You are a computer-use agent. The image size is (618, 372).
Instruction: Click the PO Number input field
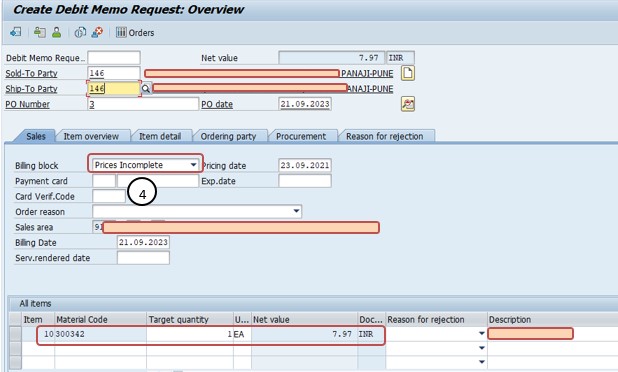(x=143, y=104)
